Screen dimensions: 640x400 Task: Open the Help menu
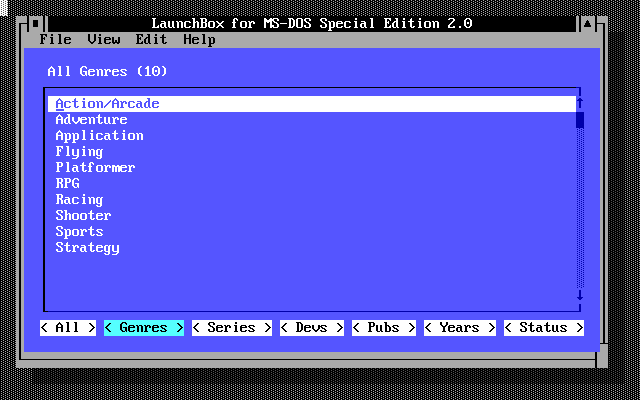[x=200, y=40]
